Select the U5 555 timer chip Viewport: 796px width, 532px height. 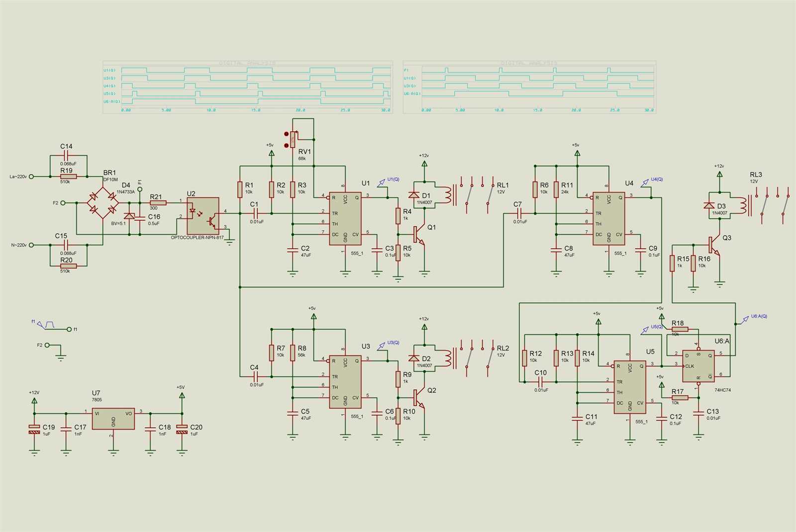tap(630, 387)
